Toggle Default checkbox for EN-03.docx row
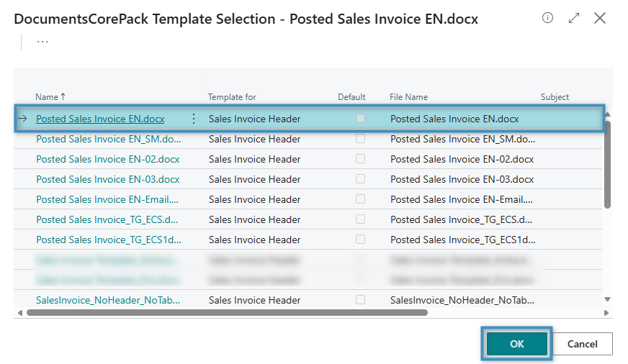Screen dimensions: 628x364 pyautogui.click(x=361, y=179)
